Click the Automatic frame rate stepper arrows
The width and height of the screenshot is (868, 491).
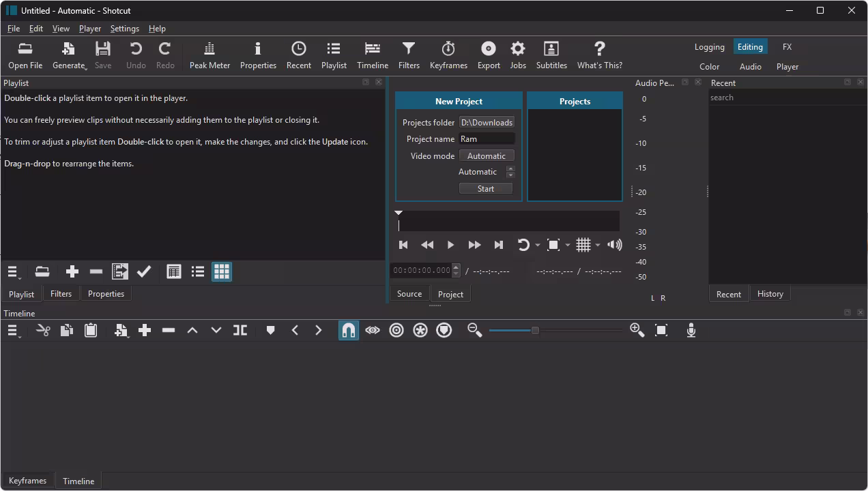click(510, 172)
